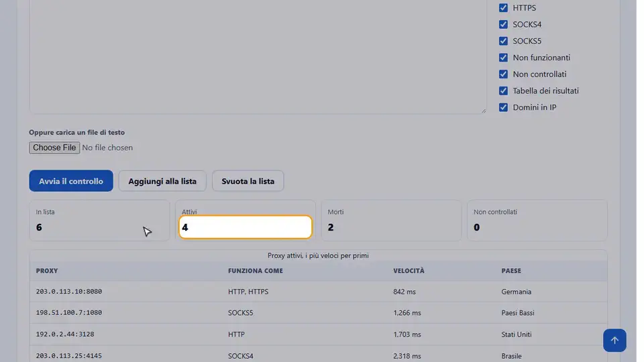Image resolution: width=644 pixels, height=362 pixels.
Task: Click the scroll-to-top arrow button
Action: point(614,341)
